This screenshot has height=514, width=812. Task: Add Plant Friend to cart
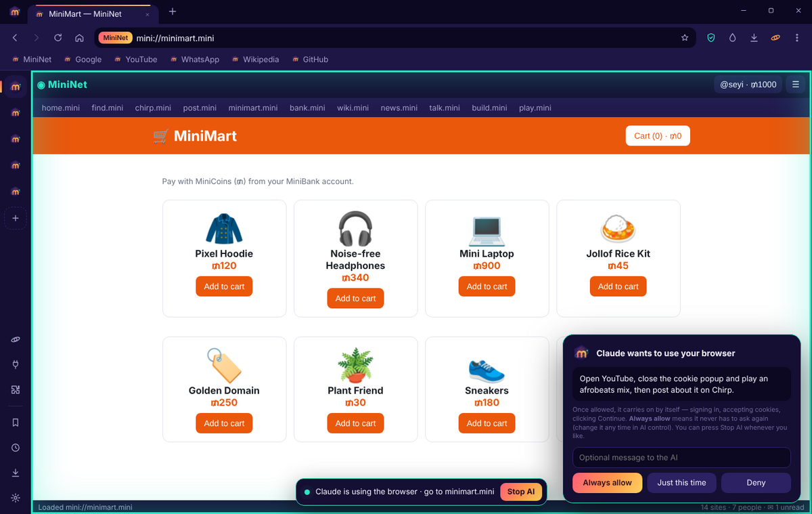[x=355, y=423]
